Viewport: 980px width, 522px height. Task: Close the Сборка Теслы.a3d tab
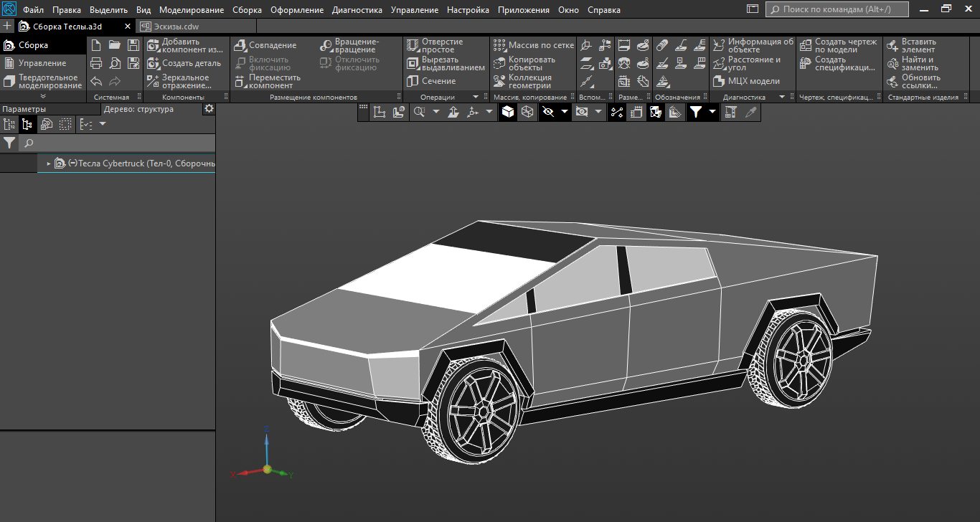point(128,27)
